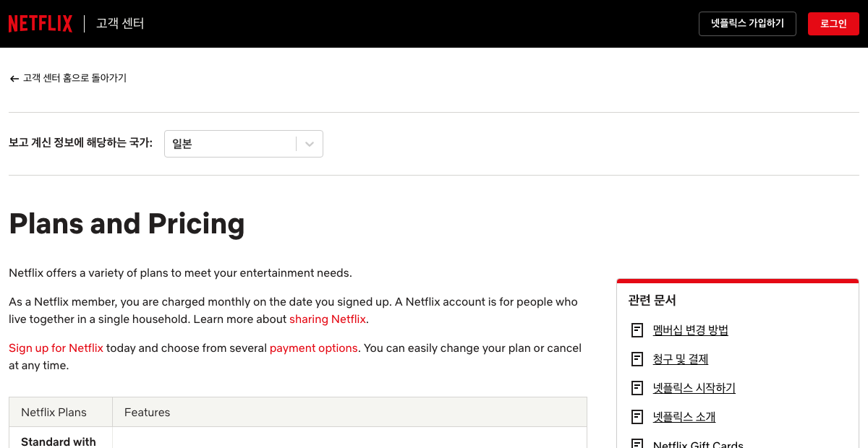Click the back arrow icon beside 고객 센터 홈으로 돌아가기
868x448 pixels.
click(x=14, y=78)
